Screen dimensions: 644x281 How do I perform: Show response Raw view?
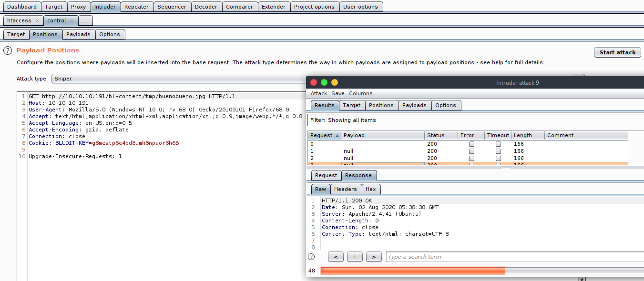tap(321, 189)
